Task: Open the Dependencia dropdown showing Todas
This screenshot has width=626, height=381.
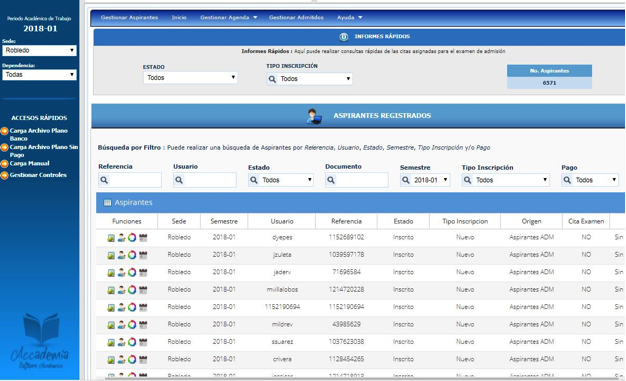Action: coord(39,75)
